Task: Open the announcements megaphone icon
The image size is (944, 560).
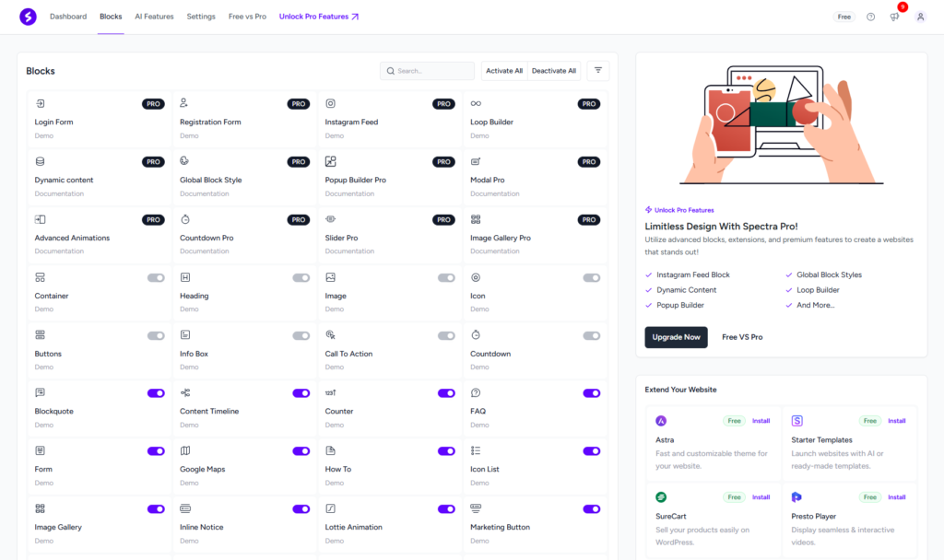Action: (x=894, y=17)
